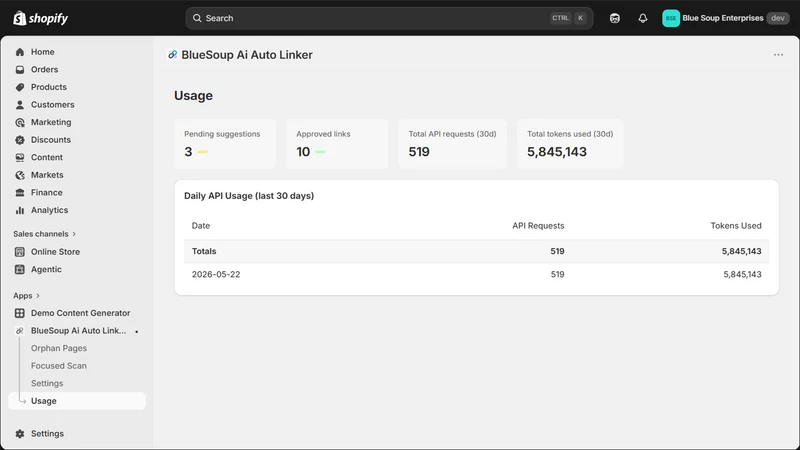Expand the Sales channels section chevron
Image resolution: width=800 pixels, height=450 pixels.
pyautogui.click(x=74, y=234)
